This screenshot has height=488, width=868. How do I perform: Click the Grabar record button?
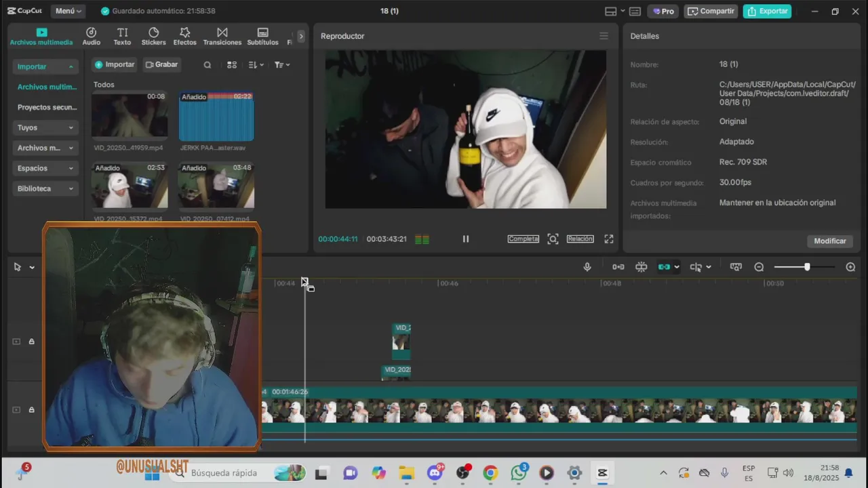161,64
